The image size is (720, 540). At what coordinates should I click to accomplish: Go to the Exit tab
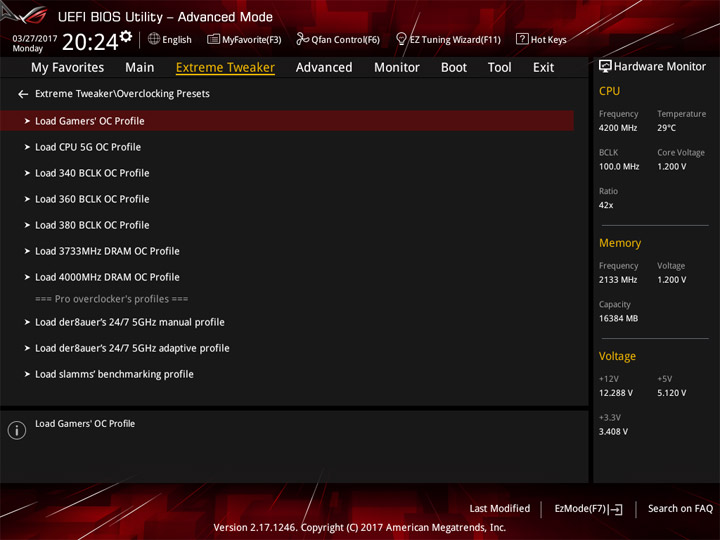[x=543, y=68]
